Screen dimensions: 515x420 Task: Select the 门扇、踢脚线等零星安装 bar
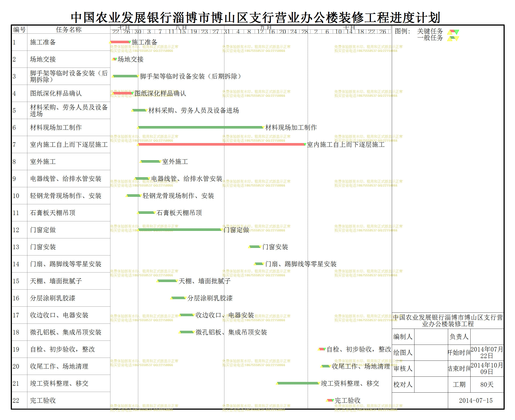tap(259, 264)
